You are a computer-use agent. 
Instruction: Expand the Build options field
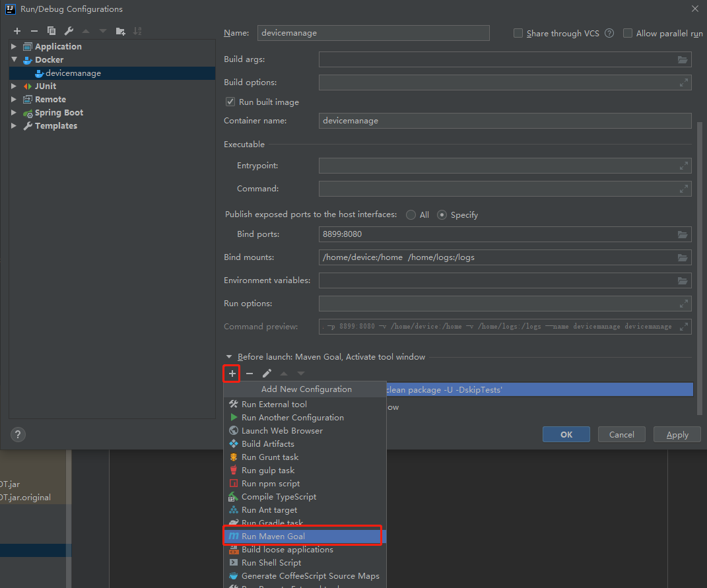click(683, 82)
